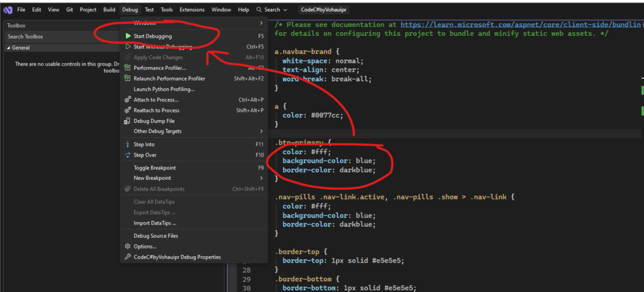Select Relaunch Performance Profiler menu entry
The width and height of the screenshot is (644, 292).
[x=169, y=79]
